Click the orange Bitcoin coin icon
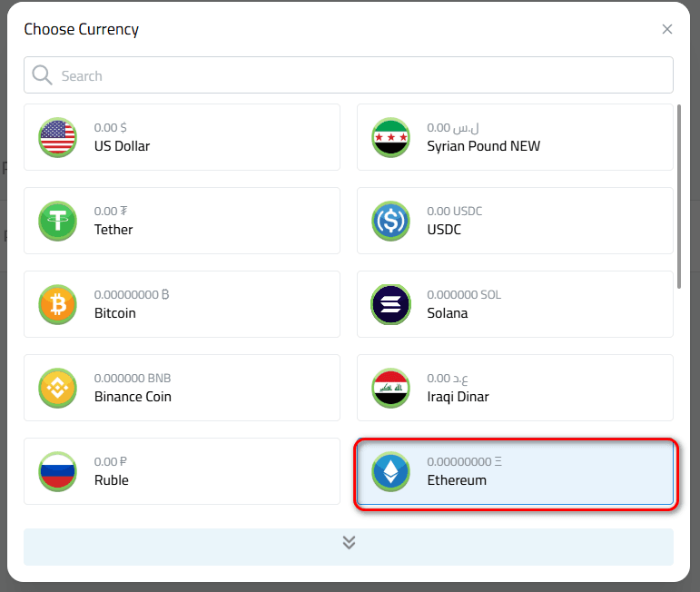 tap(57, 304)
